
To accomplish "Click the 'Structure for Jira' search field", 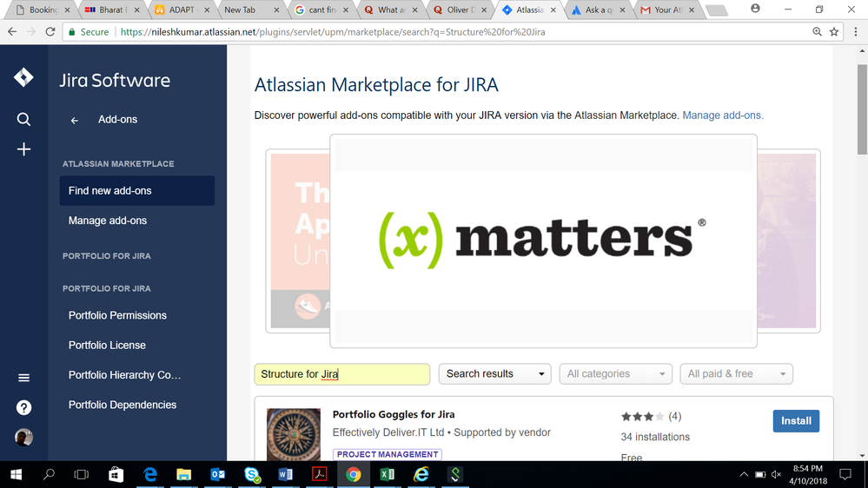I will [x=342, y=374].
